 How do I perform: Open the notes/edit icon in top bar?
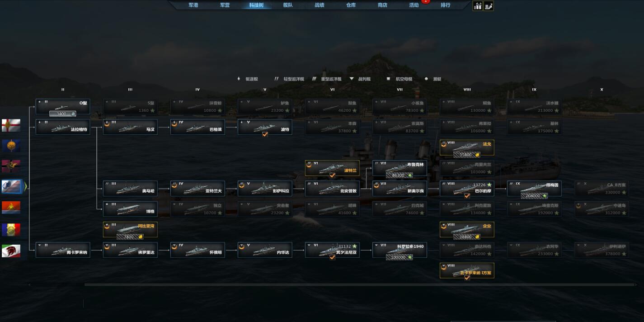pyautogui.click(x=489, y=6)
